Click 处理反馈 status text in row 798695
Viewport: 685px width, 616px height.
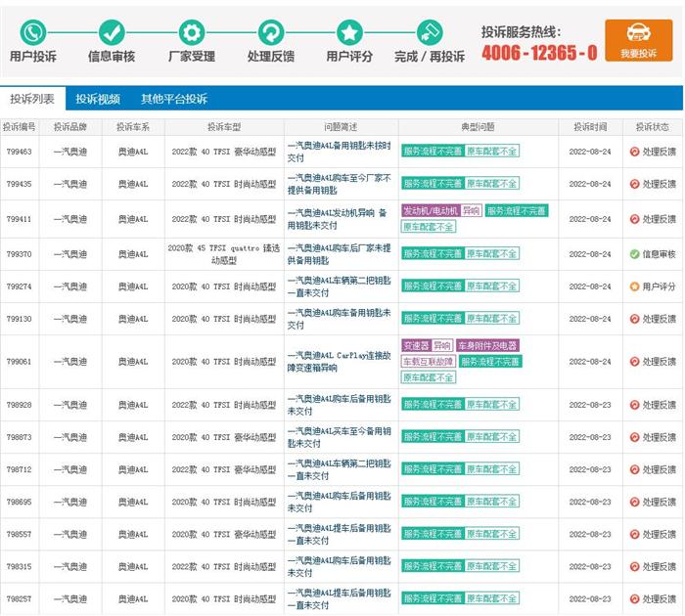[660, 502]
